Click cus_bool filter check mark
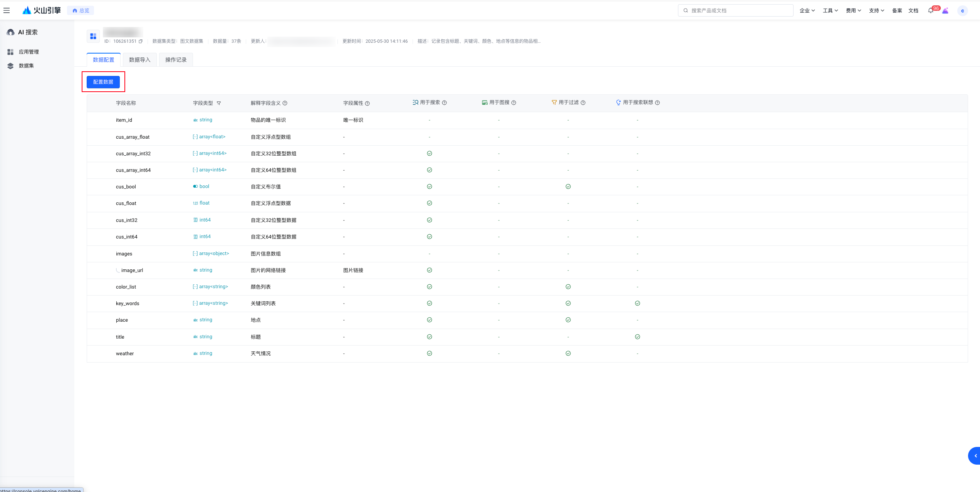The height and width of the screenshot is (492, 980). click(x=568, y=186)
